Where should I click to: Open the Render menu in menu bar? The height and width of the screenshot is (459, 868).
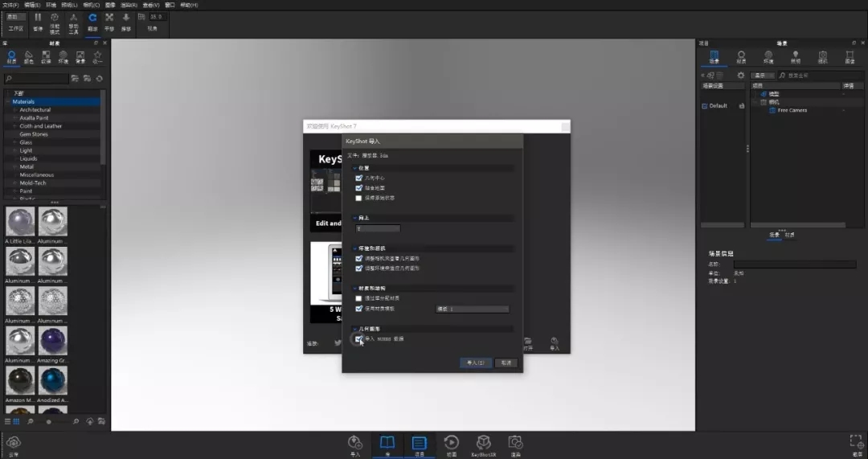[129, 5]
